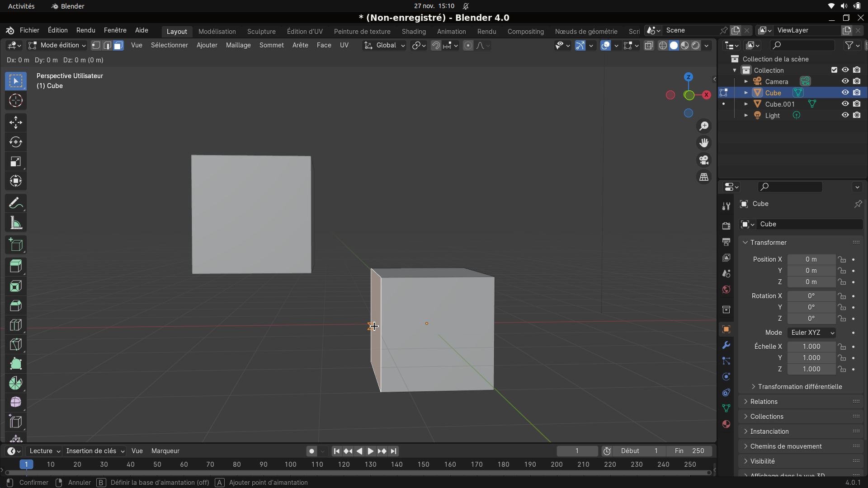Open the Mode édition dropdown

[57, 45]
